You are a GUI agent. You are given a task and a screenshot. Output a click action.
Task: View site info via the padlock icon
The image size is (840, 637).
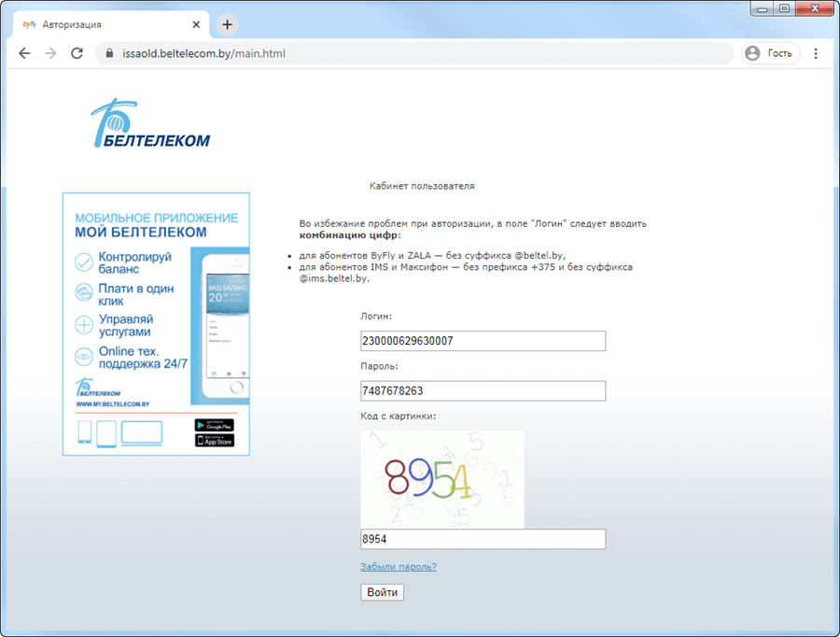(109, 53)
